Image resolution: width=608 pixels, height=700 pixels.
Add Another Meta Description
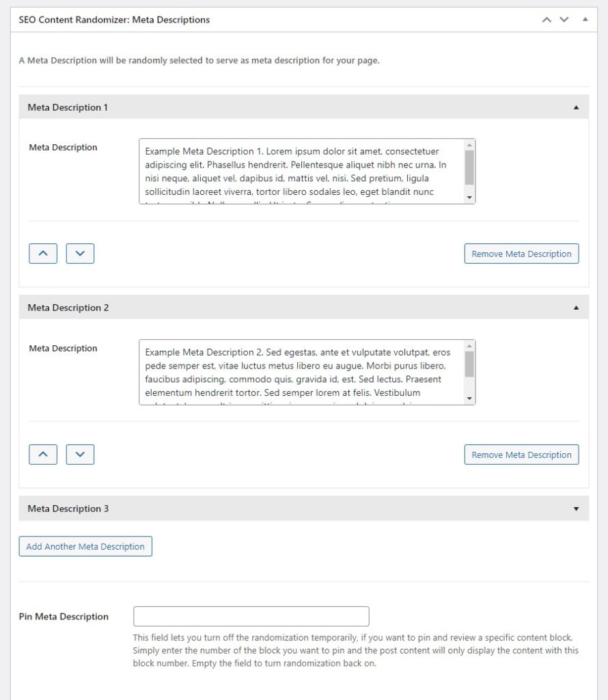(x=85, y=546)
